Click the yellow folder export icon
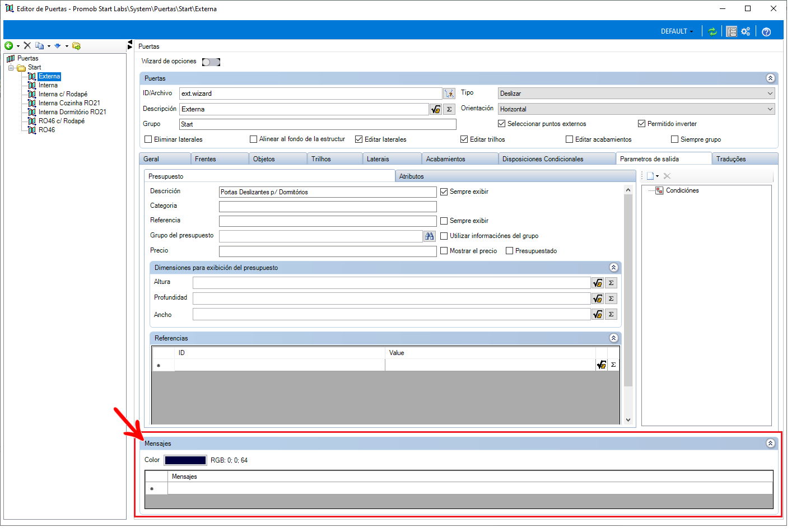 tap(76, 46)
